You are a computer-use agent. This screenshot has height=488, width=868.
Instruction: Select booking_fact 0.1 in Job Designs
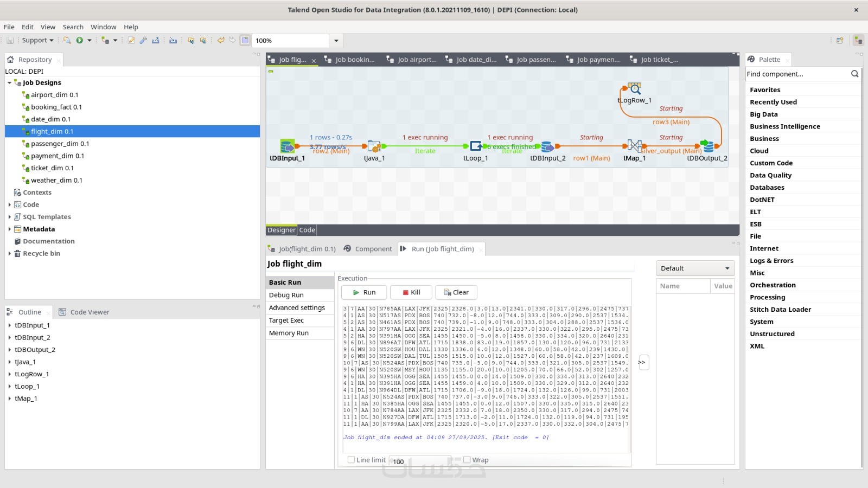click(x=56, y=107)
